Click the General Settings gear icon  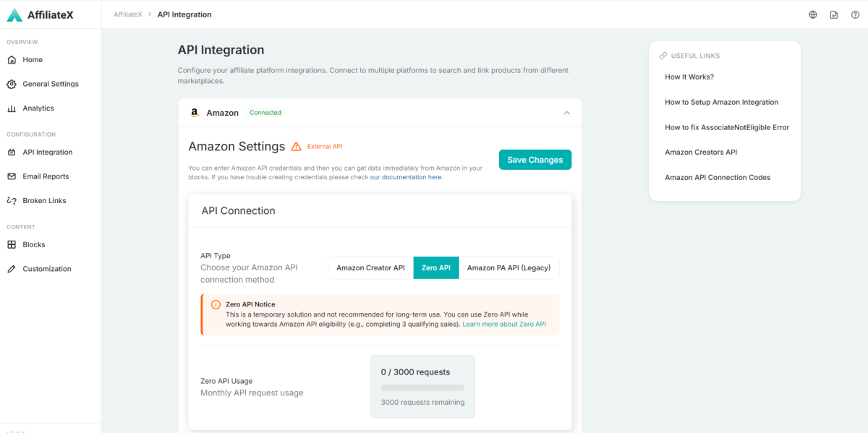click(x=12, y=84)
